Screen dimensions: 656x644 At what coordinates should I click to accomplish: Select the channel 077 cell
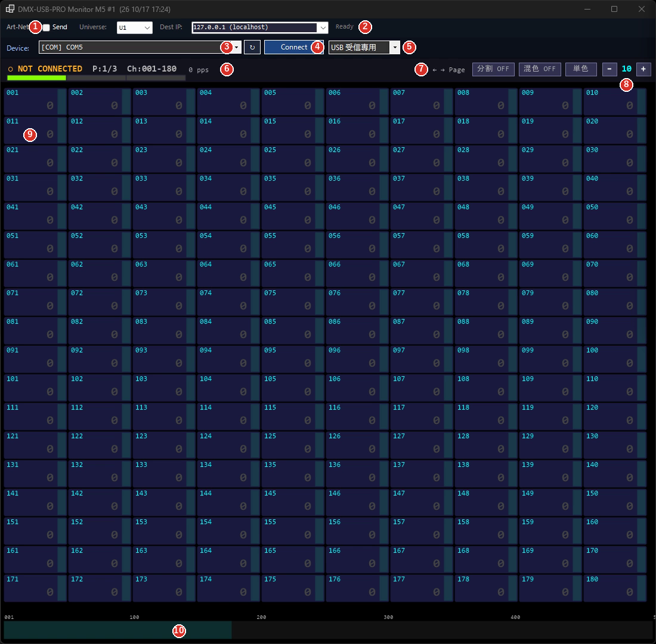pyautogui.click(x=422, y=302)
